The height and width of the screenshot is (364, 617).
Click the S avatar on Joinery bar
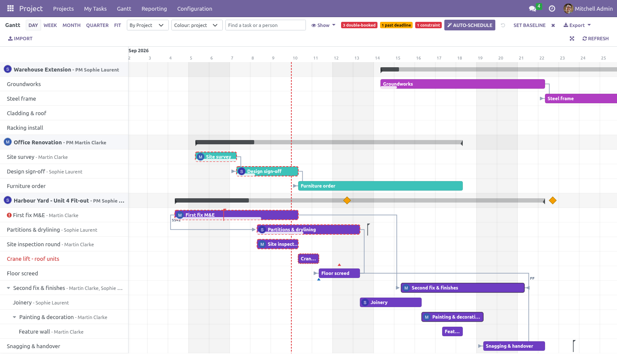pos(365,302)
